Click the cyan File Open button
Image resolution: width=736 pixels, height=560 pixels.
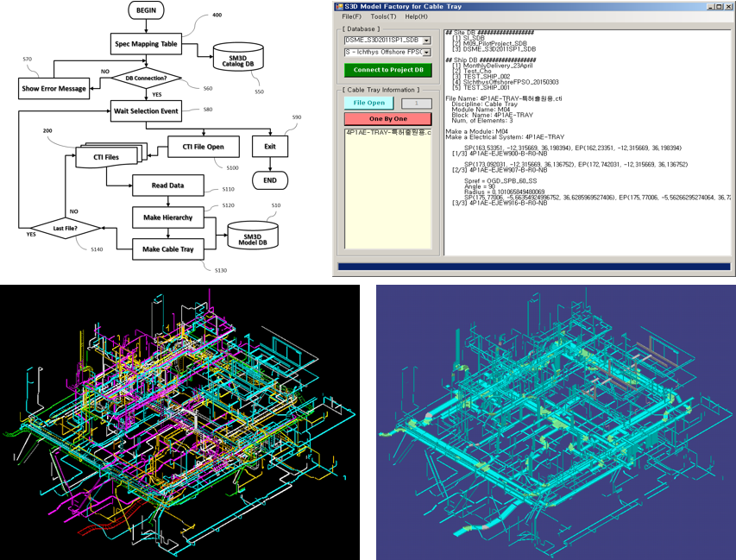pos(368,103)
